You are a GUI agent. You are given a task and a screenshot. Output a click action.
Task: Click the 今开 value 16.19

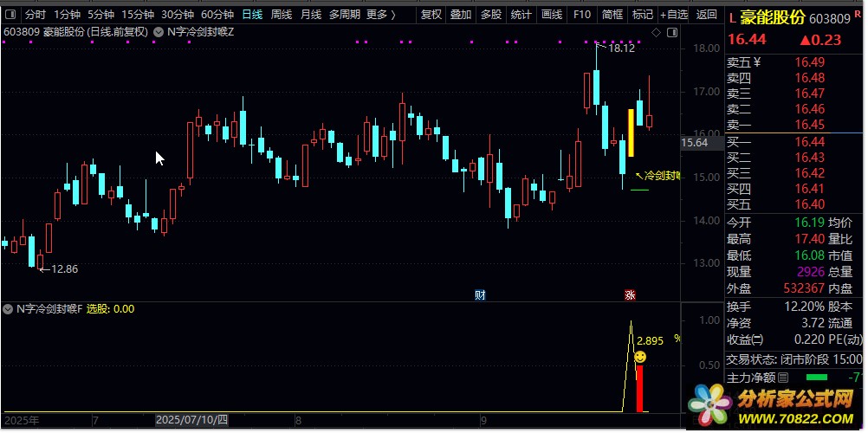tap(810, 223)
